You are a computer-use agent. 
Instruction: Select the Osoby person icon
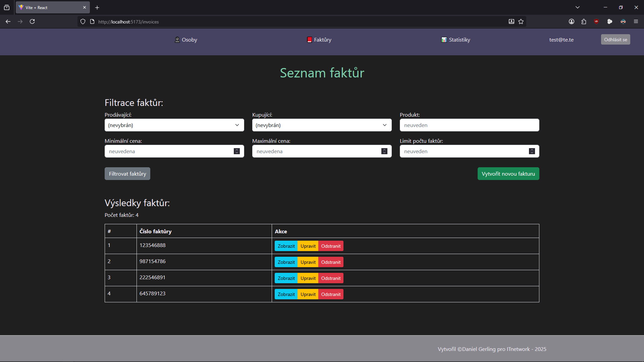tap(177, 40)
